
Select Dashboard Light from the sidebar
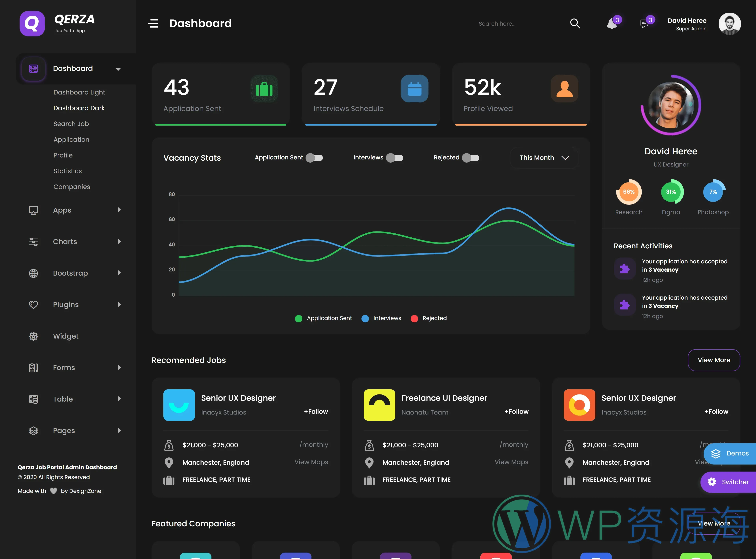(x=79, y=92)
